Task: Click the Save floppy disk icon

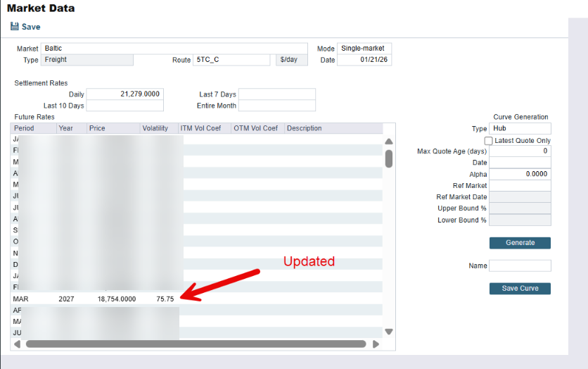Action: pos(15,27)
